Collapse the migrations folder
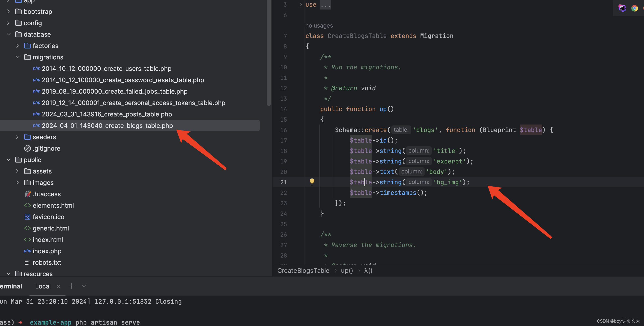 pos(18,57)
